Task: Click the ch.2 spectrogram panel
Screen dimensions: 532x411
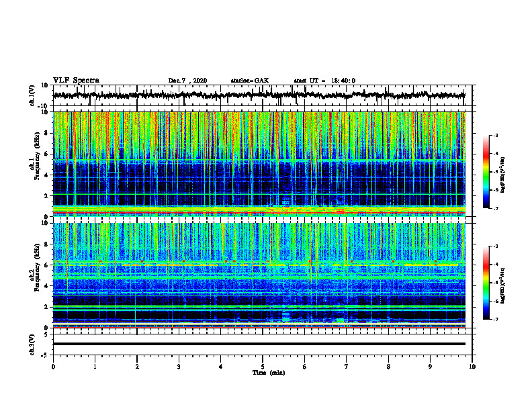Action: coord(259,275)
